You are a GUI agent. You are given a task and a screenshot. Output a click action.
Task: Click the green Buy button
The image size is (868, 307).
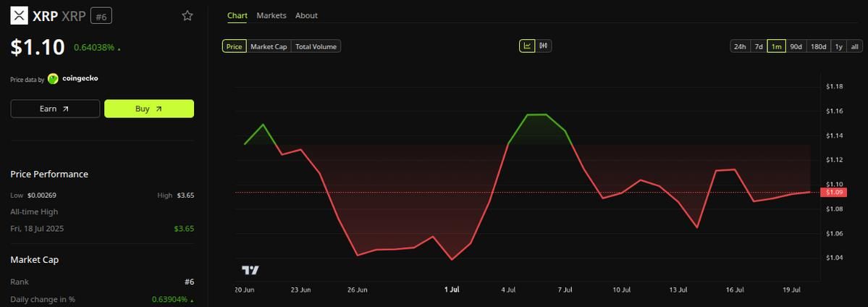149,109
